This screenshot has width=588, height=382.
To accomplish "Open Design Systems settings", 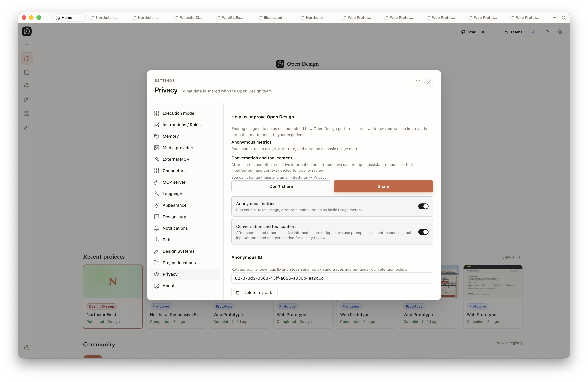I will pyautogui.click(x=185, y=251).
